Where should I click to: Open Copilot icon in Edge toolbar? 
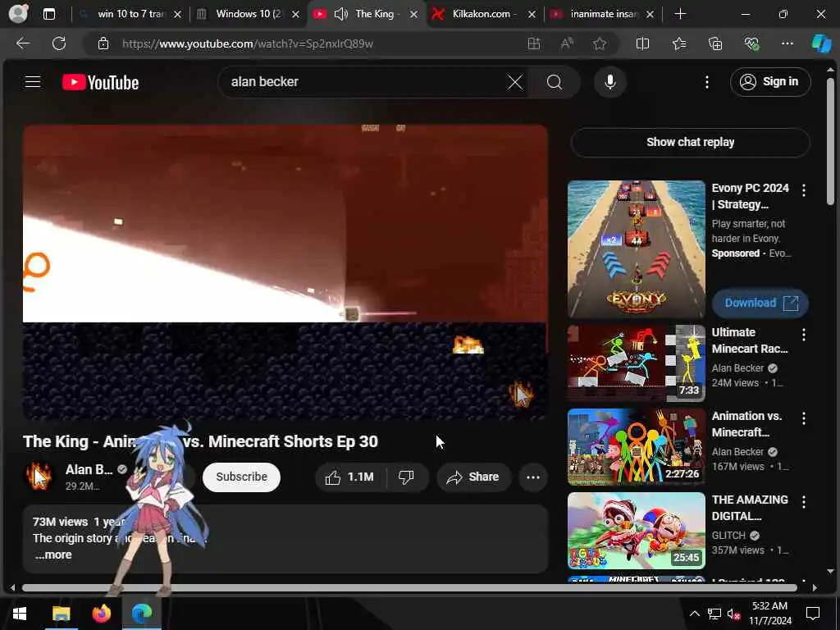click(x=821, y=43)
